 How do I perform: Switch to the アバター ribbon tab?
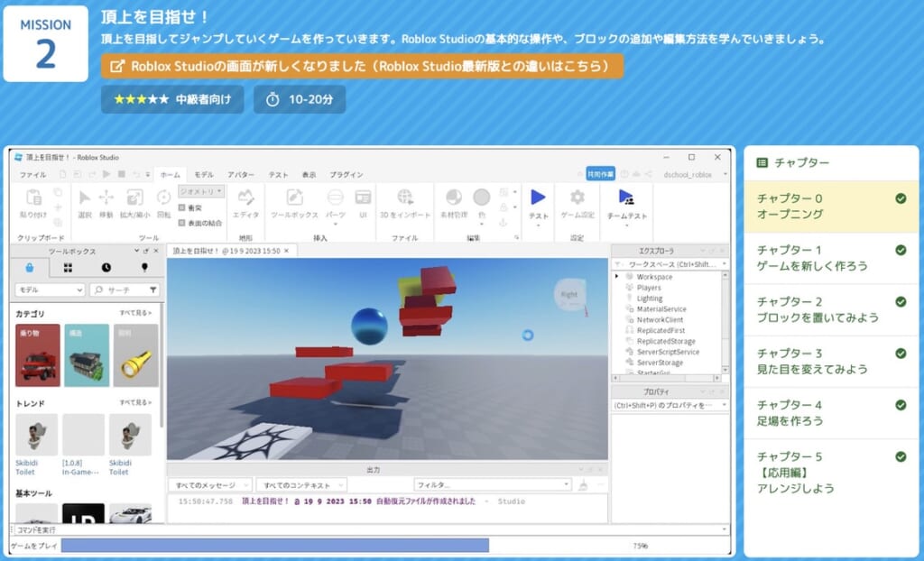click(x=240, y=175)
